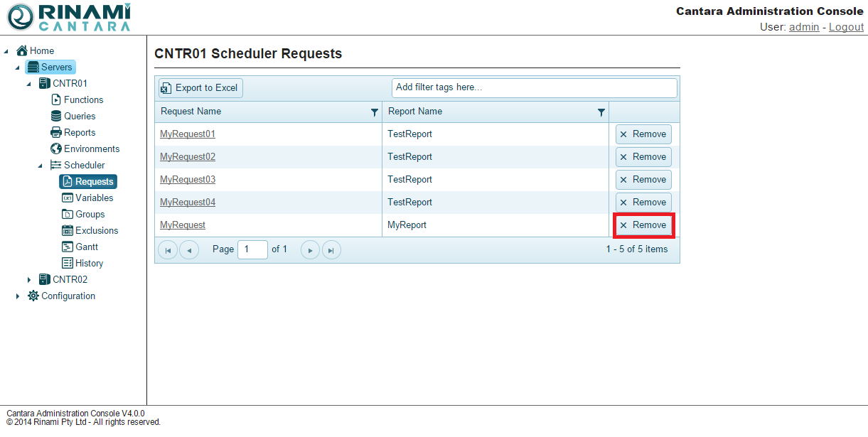
Task: Click the Gantt chart icon
Action: click(x=68, y=247)
